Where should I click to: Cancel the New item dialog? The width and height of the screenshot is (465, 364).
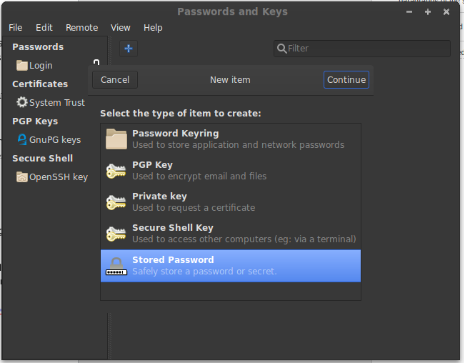tap(115, 80)
